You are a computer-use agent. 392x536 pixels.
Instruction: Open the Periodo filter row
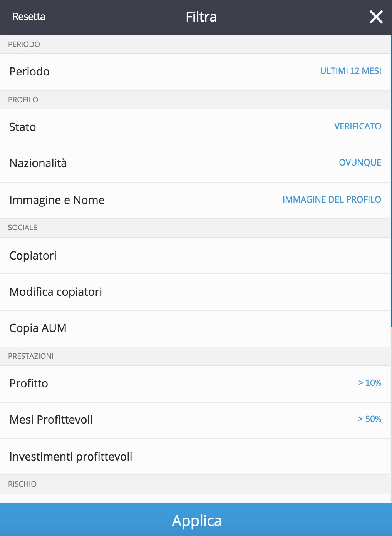click(195, 72)
